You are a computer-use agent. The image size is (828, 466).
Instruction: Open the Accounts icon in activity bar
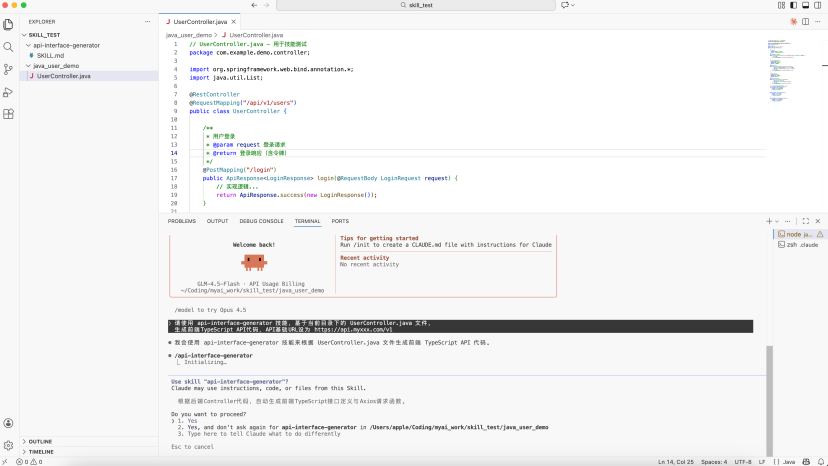coord(8,422)
